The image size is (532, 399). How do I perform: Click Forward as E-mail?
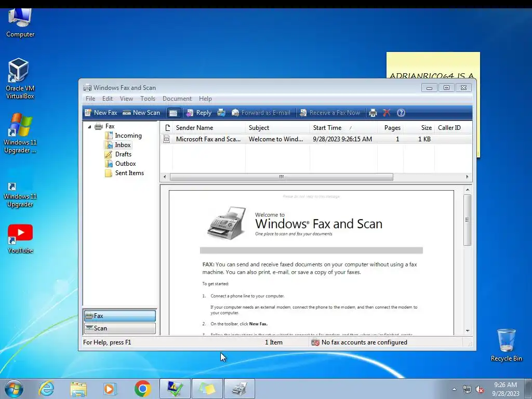(261, 113)
